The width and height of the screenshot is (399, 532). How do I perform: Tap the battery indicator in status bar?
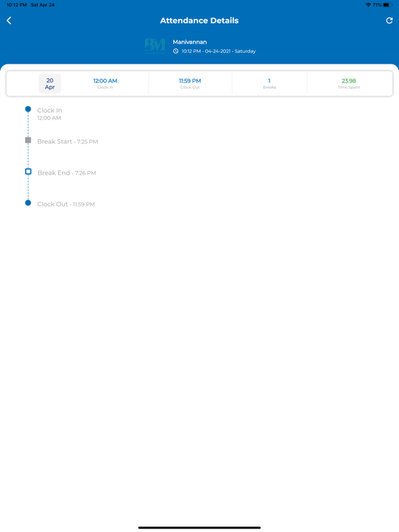point(387,5)
